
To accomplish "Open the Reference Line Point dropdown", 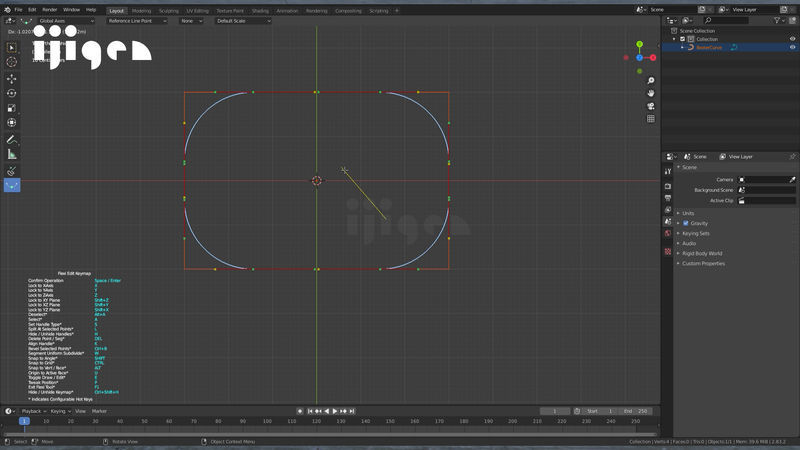I will 137,21.
